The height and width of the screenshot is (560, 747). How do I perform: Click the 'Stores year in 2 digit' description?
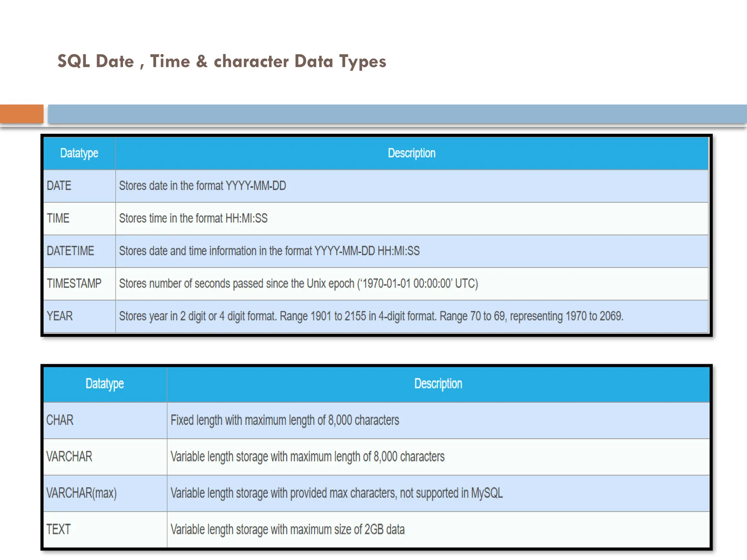tap(371, 316)
